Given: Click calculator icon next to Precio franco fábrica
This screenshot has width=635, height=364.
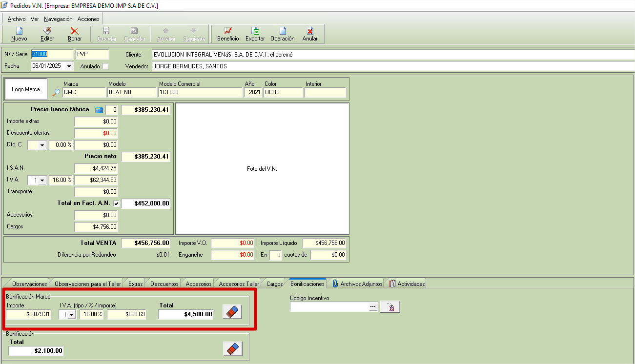Looking at the screenshot, I should 99,110.
